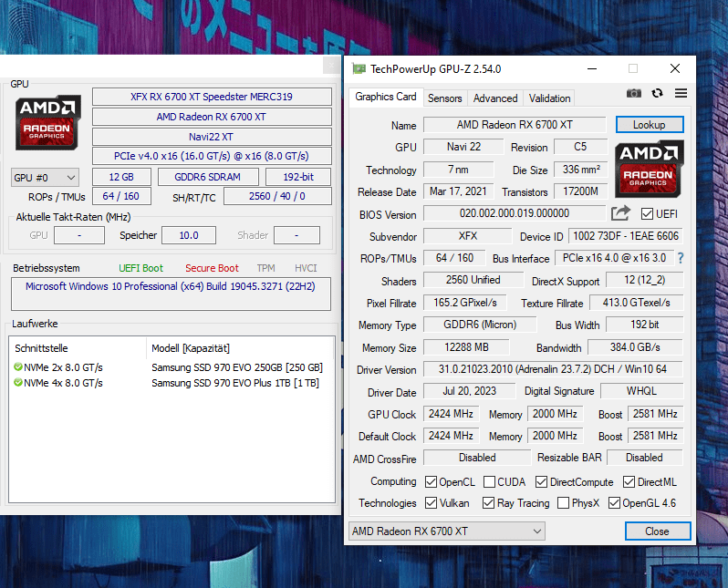Click the Bandwidth 384.0 GB/s field

click(635, 347)
